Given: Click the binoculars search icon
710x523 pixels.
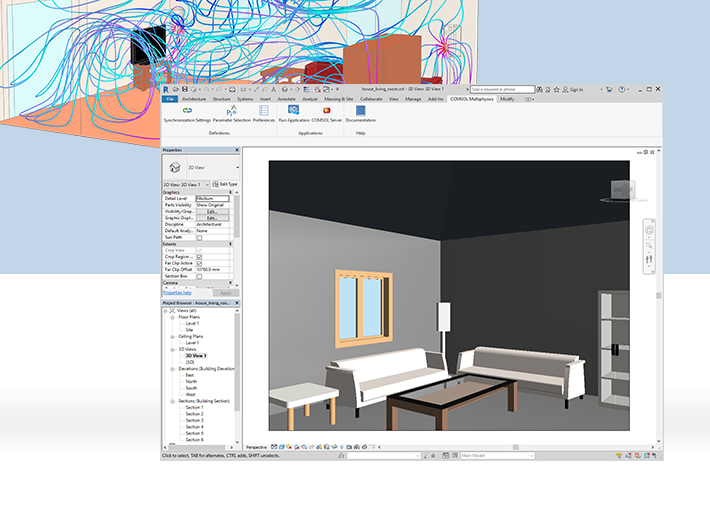Looking at the screenshot, I should pyautogui.click(x=540, y=90).
